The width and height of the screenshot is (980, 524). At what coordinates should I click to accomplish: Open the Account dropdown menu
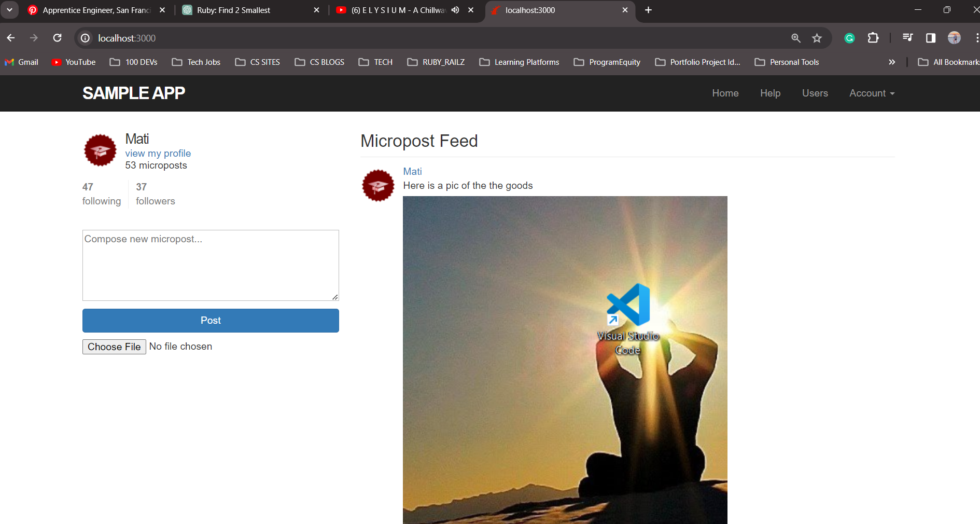click(x=872, y=93)
